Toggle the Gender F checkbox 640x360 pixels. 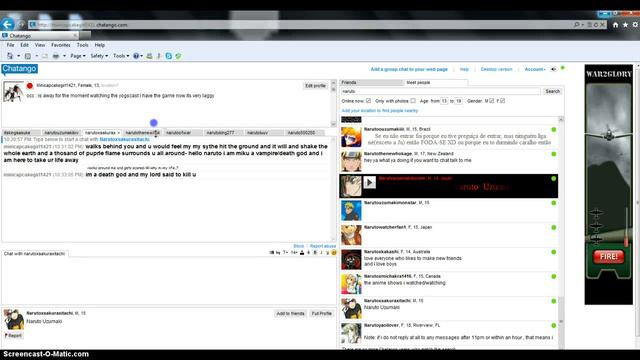[502, 101]
